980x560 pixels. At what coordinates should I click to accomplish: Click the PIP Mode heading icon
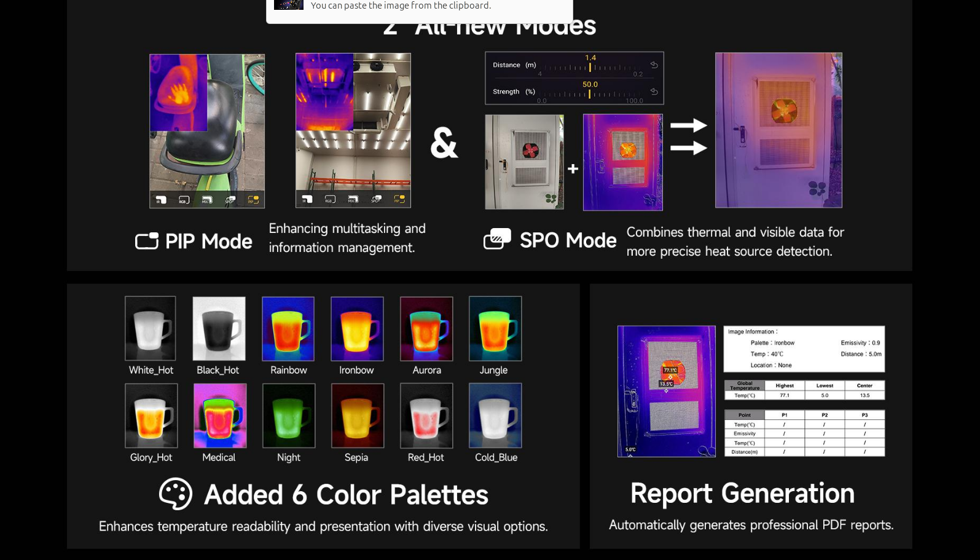(147, 241)
